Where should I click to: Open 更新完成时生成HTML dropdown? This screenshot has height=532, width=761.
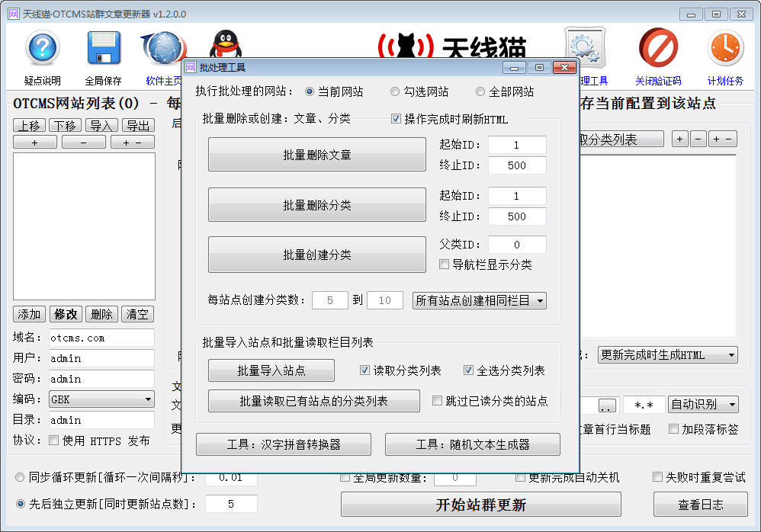pos(668,355)
